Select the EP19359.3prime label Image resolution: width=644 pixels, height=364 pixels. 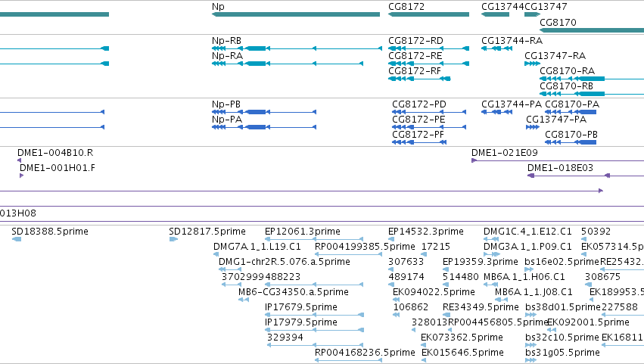pyautogui.click(x=480, y=262)
